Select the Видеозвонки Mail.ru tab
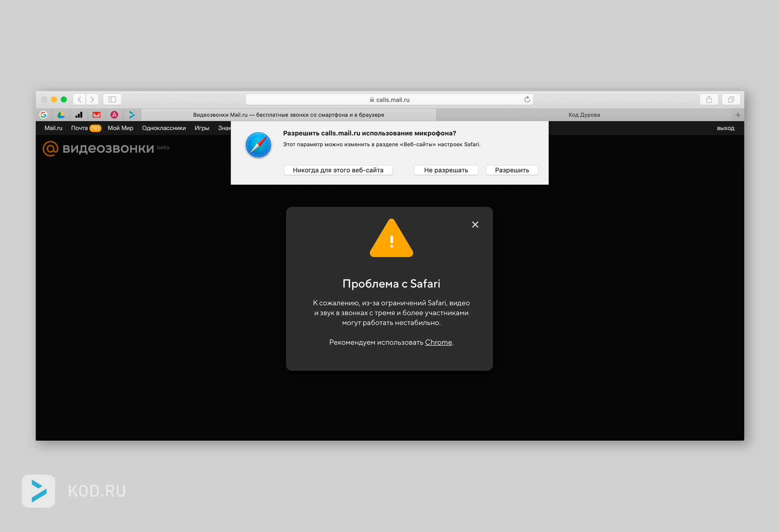This screenshot has height=532, width=780. (x=289, y=115)
